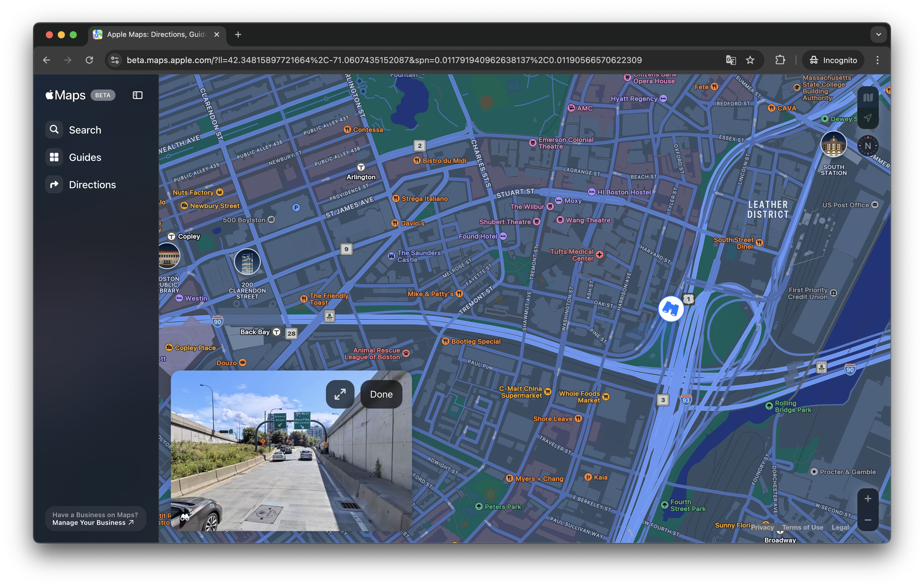Zoom in with plus button
The image size is (924, 587).
(x=868, y=499)
